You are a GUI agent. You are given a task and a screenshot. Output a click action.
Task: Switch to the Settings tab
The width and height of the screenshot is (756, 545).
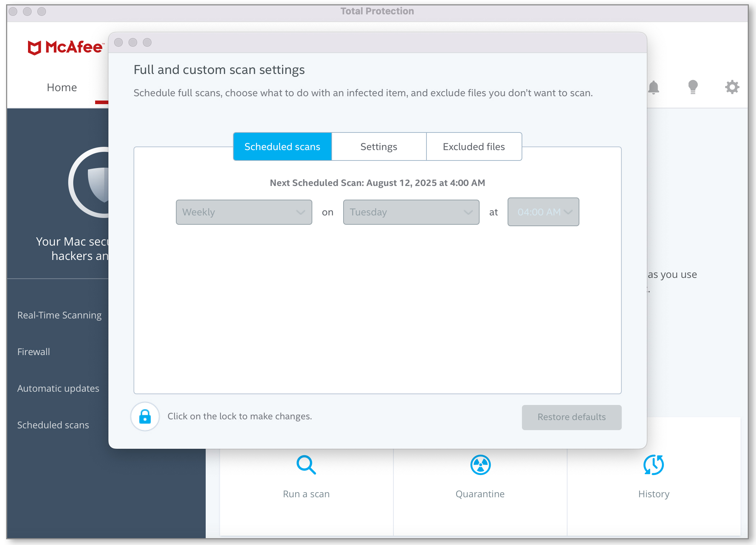tap(379, 146)
